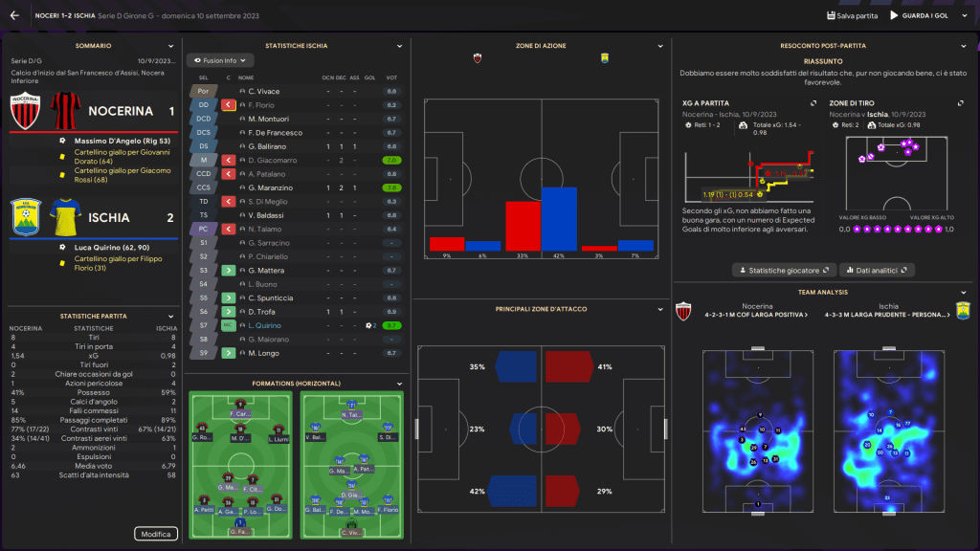Viewport: 980px width, 551px height.
Task: Expand the ZONE DI TIRO panel icon
Action: (962, 102)
